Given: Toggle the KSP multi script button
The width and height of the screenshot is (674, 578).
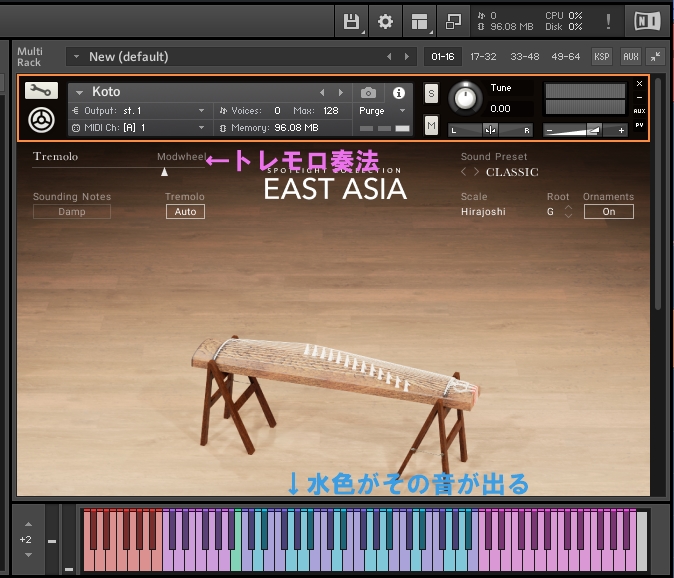Looking at the screenshot, I should click(x=601, y=56).
